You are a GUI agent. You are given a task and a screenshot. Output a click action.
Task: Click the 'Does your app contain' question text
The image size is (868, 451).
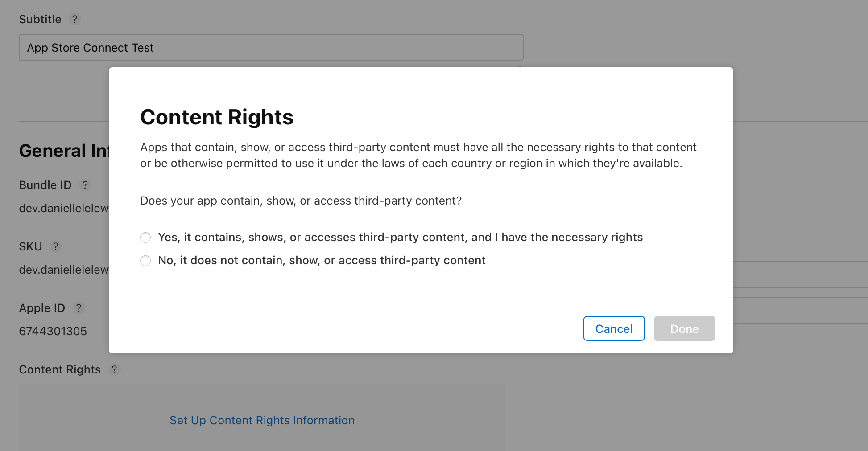coord(301,201)
